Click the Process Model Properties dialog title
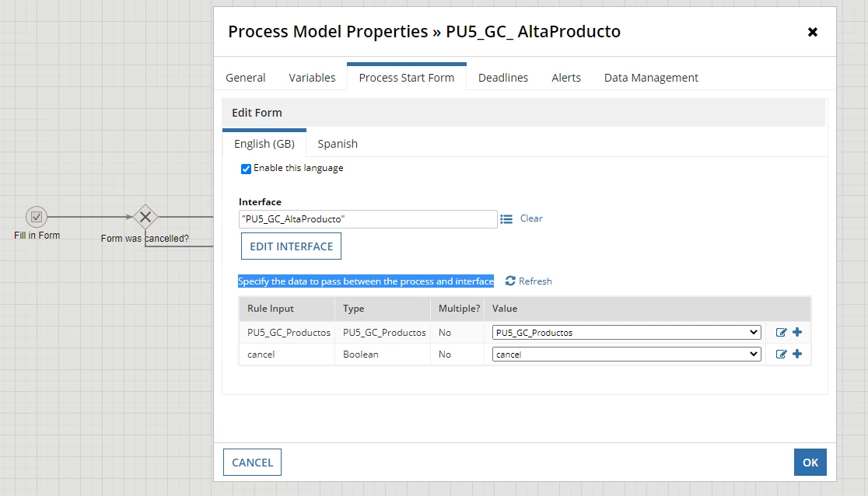The width and height of the screenshot is (868, 496). coord(424,32)
